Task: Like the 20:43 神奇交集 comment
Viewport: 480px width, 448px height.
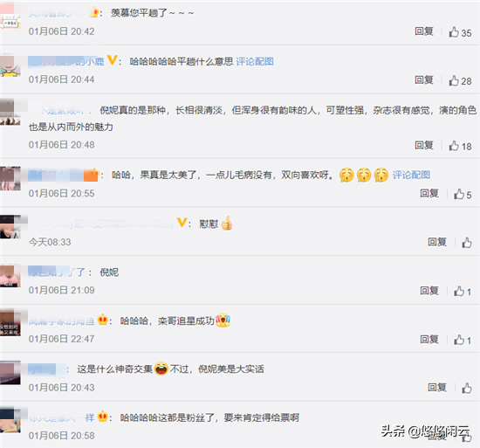Action: pyautogui.click(x=467, y=388)
